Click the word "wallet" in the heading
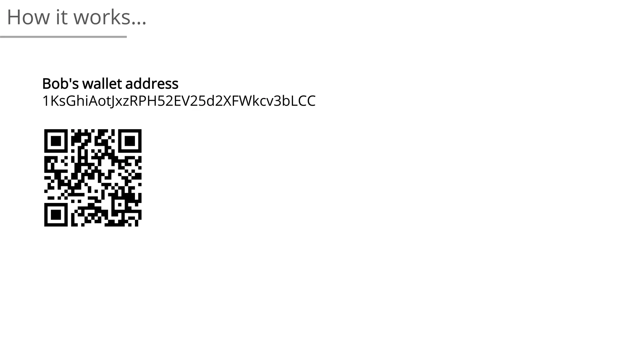The height and width of the screenshot is (362, 644). [102, 84]
